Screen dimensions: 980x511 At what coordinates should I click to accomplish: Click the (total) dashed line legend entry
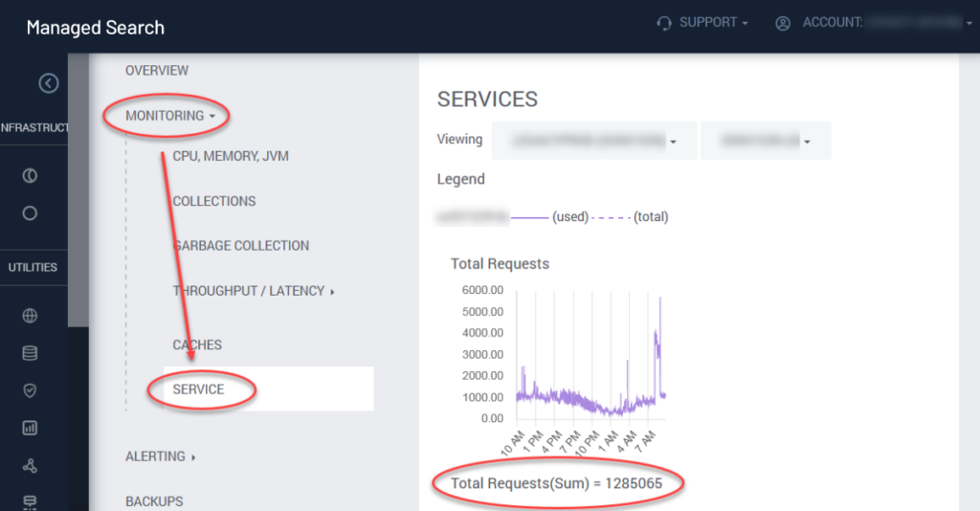[x=630, y=217]
